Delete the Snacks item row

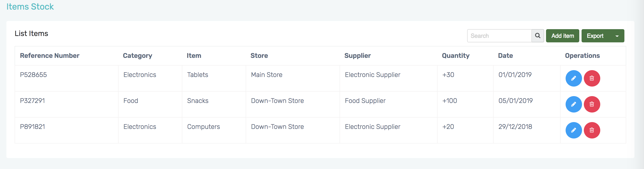(x=592, y=104)
